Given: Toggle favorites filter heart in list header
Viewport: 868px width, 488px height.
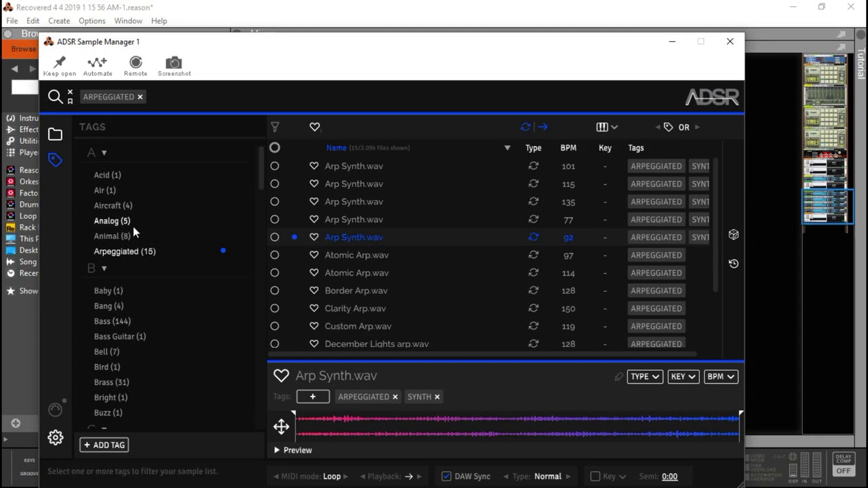Looking at the screenshot, I should (315, 127).
